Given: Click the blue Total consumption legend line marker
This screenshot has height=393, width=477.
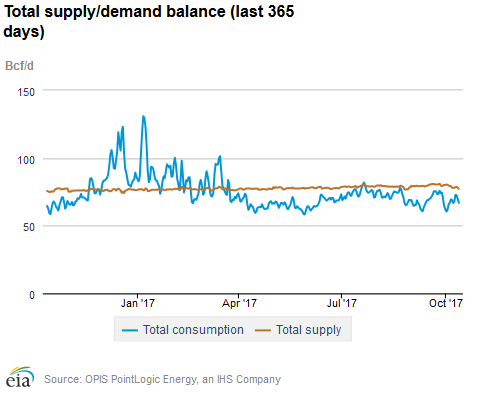Looking at the screenshot, I should click(x=130, y=330).
